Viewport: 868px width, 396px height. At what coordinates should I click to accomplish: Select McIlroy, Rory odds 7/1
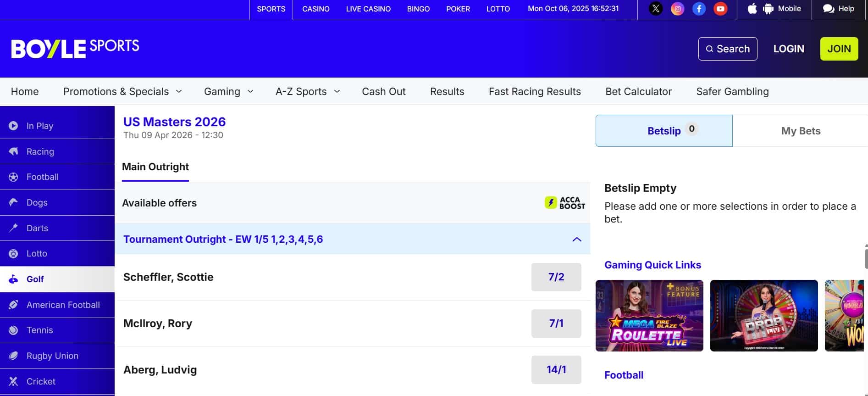[x=556, y=323]
